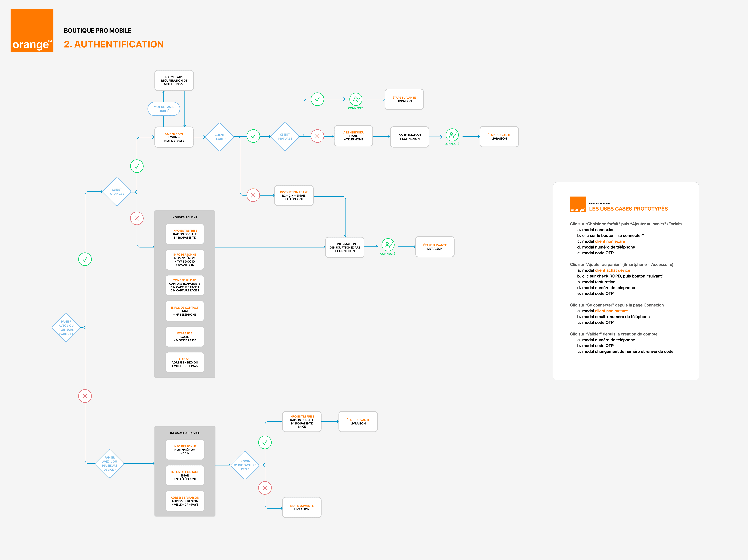Viewport: 748px width, 560px height.
Task: Select the red X below the Besoin d'une Facture Pro diamond
Action: point(265,488)
